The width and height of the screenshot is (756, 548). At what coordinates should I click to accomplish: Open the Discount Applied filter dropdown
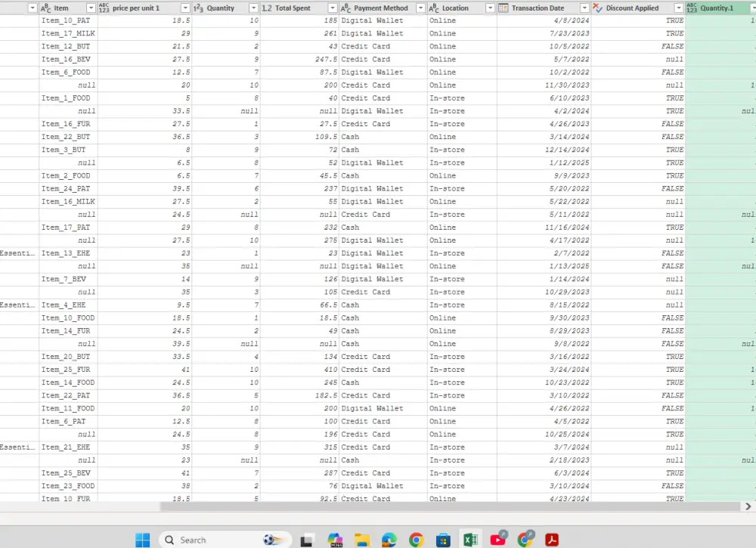(679, 8)
